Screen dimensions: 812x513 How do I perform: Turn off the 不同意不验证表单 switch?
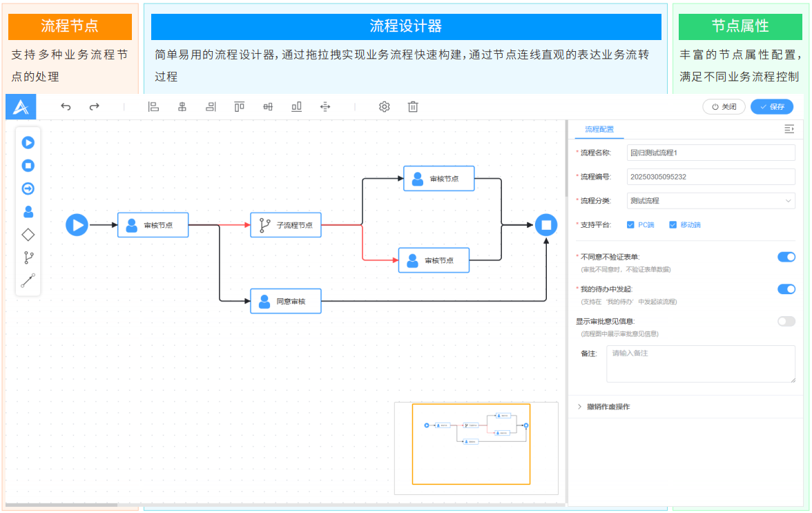[786, 257]
